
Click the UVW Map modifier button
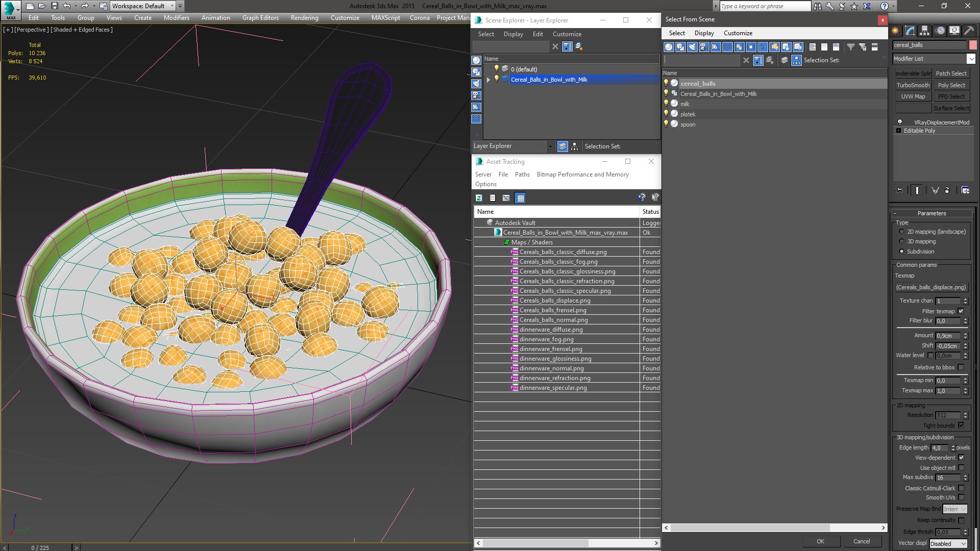tap(913, 96)
